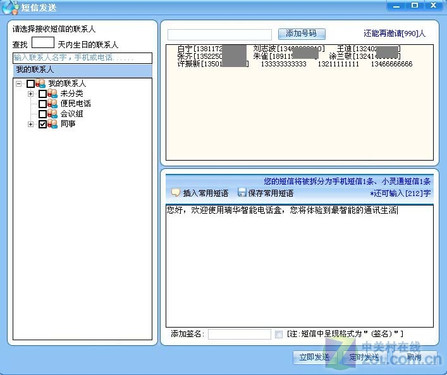Expand the 未分类 tree node
The image size is (447, 375).
(x=31, y=94)
